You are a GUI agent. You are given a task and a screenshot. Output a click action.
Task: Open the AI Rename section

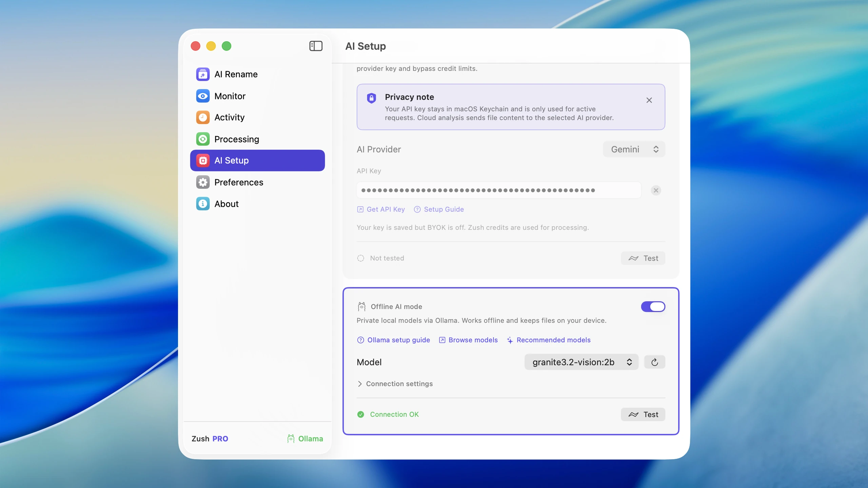(x=257, y=74)
